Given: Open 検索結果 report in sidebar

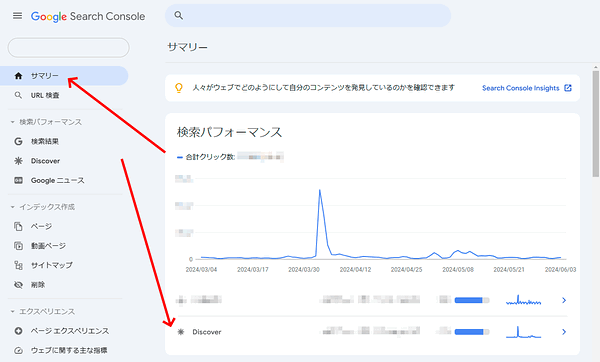Looking at the screenshot, I should [x=45, y=142].
